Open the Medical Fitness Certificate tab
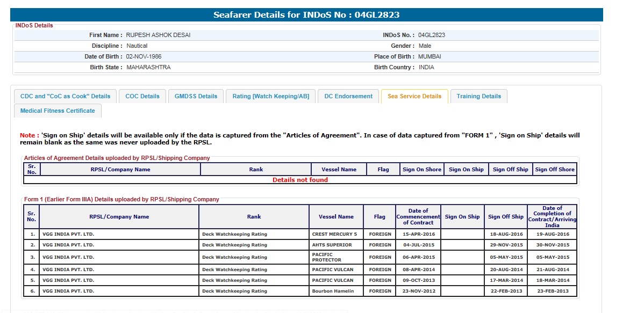This screenshot has width=644, height=313. click(58, 111)
